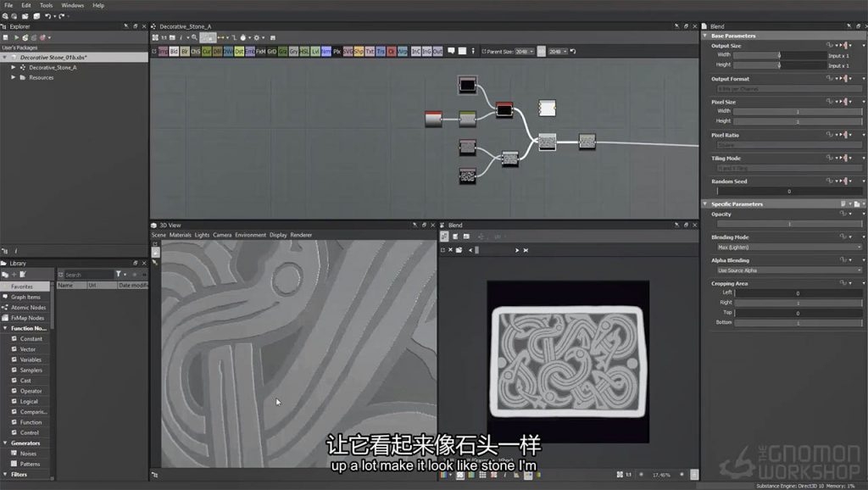868x490 pixels.
Task: Open the Blending Mode dropdown
Action: coord(789,248)
